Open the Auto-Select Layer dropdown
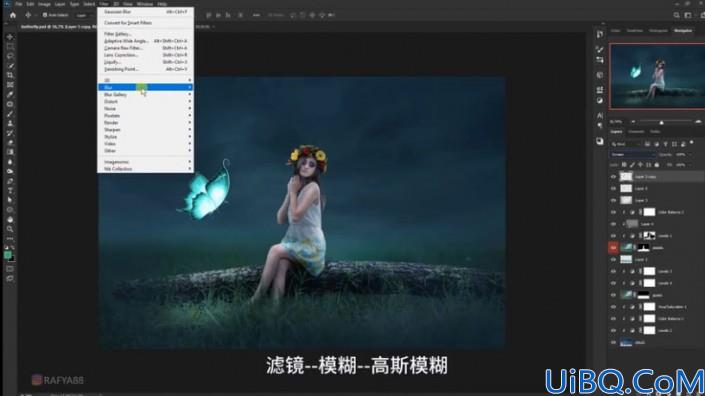The image size is (705, 396). [84, 15]
